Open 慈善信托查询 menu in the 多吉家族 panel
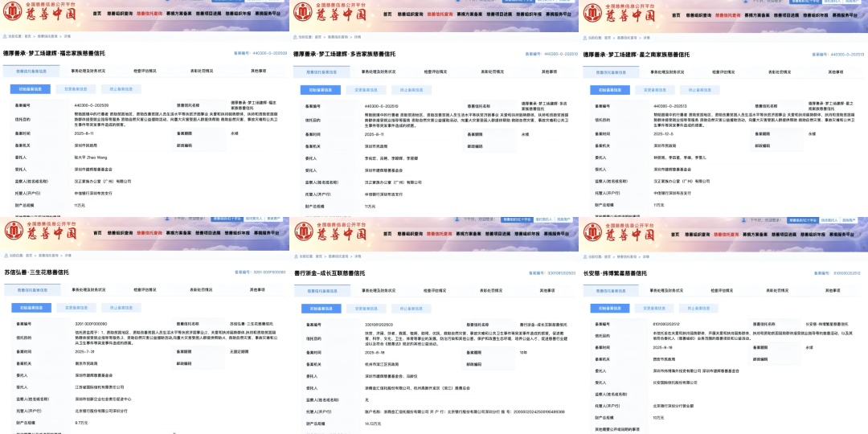Screen dimensions: 868x434 click(x=440, y=14)
